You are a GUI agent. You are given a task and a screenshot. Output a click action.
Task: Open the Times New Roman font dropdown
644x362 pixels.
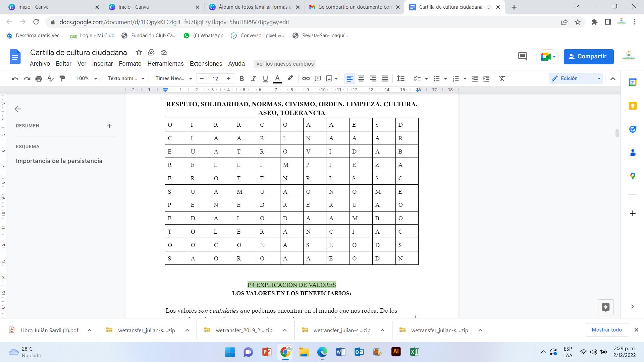[x=173, y=78]
